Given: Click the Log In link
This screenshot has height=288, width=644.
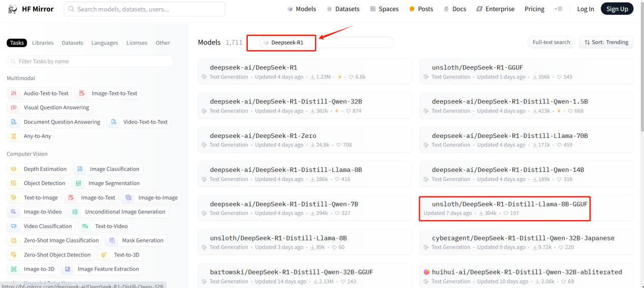Looking at the screenshot, I should [x=586, y=9].
